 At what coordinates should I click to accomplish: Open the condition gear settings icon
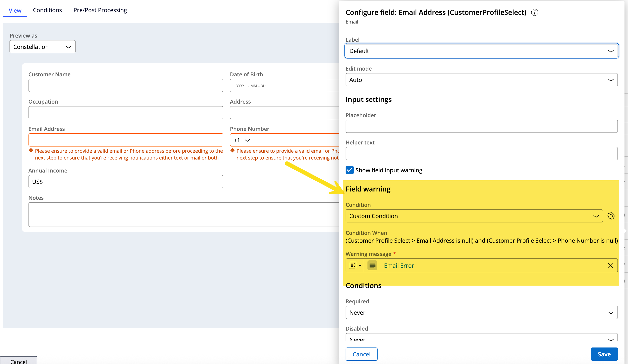tap(611, 216)
